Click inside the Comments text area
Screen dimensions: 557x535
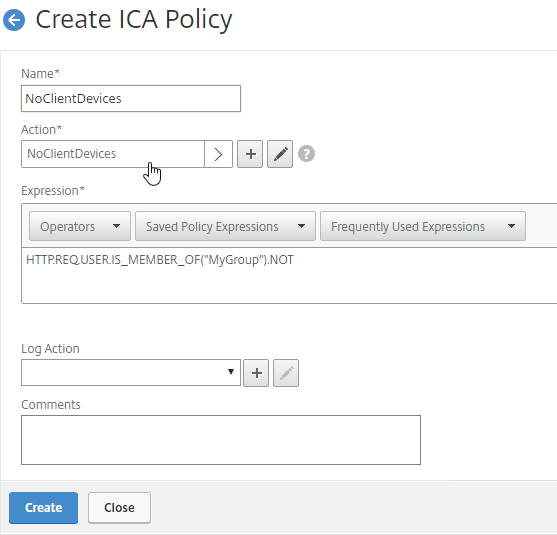point(221,440)
